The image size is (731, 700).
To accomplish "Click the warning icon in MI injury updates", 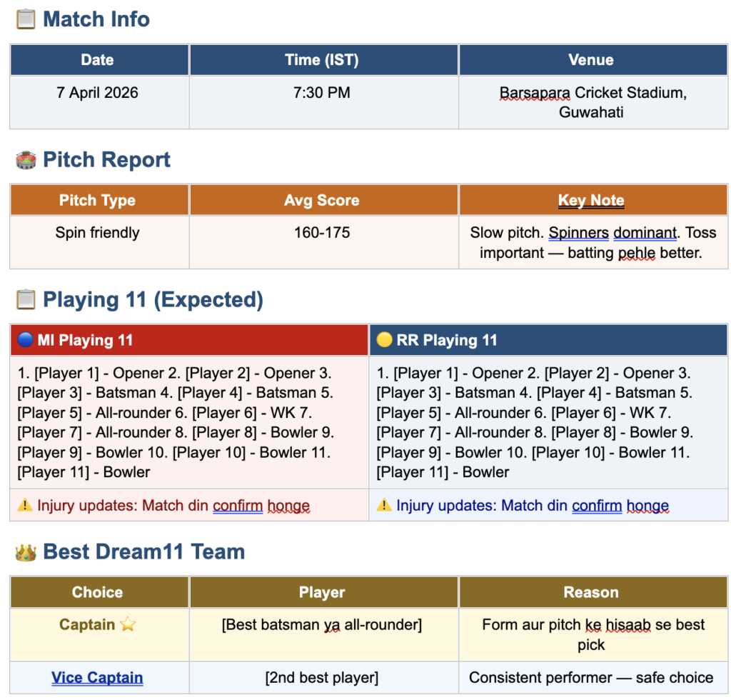I will (25, 504).
